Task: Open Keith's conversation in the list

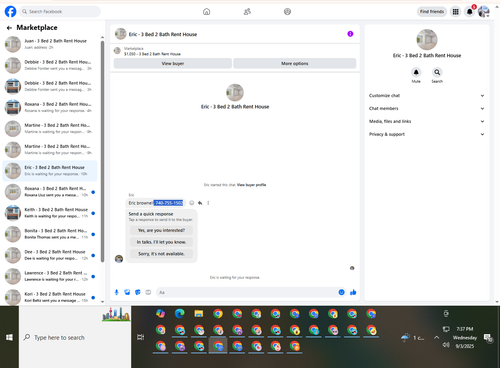Action: pos(50,213)
